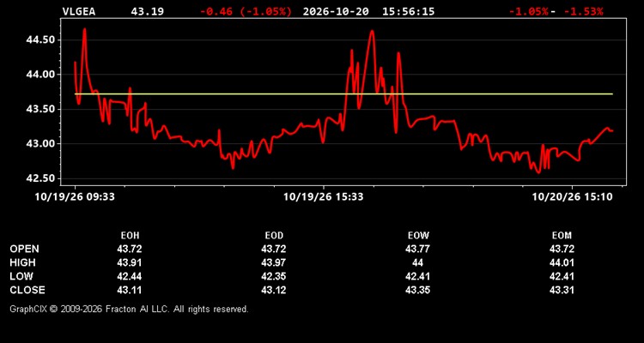Click the GraphCIX copyright notice
644x343 pixels.
pyautogui.click(x=129, y=309)
